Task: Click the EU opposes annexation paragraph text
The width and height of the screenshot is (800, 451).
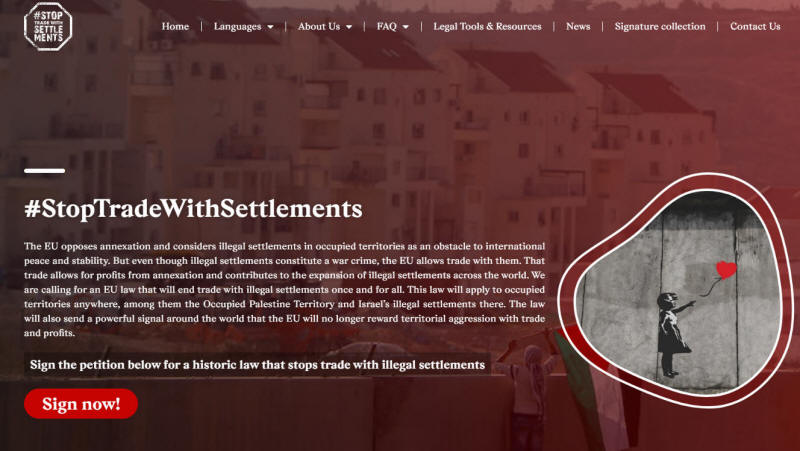Action: (284, 289)
